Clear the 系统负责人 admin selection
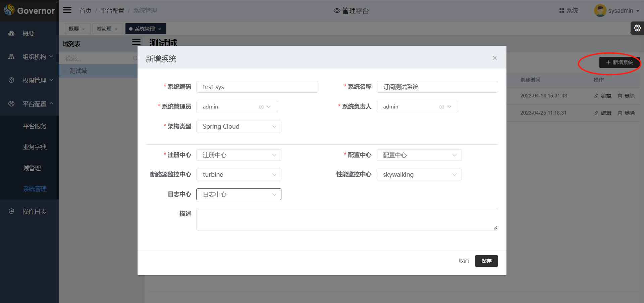This screenshot has height=303, width=644. tap(441, 107)
